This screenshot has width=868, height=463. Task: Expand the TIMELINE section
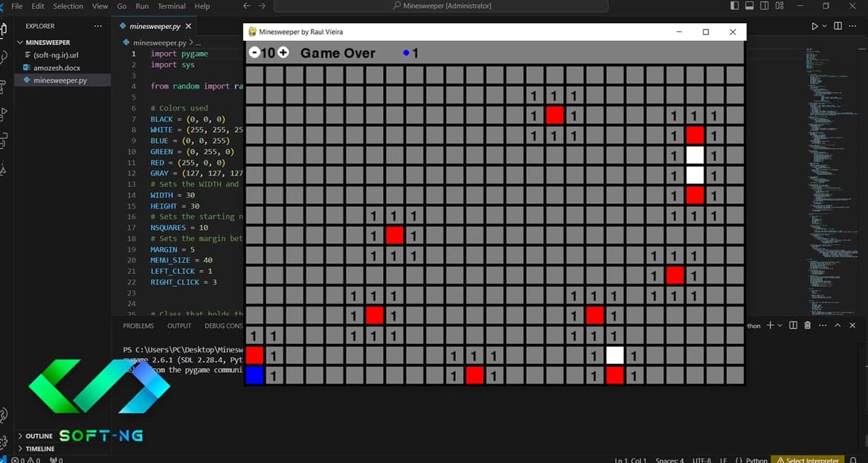point(40,449)
